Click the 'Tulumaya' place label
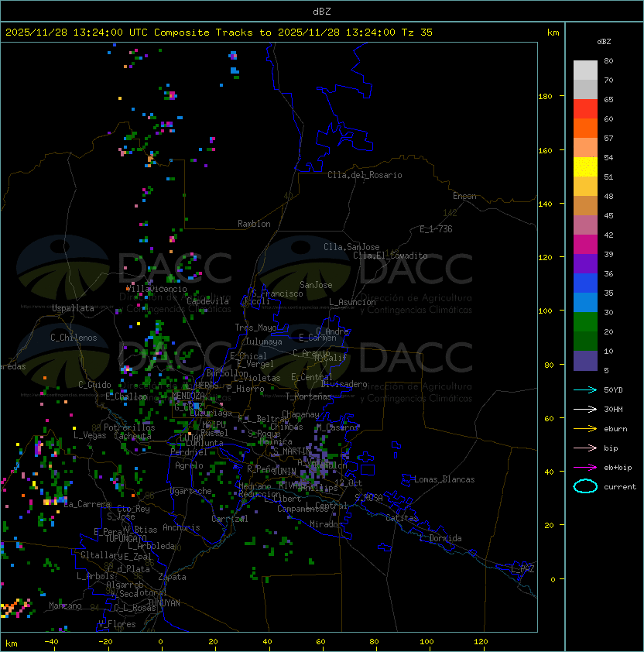The width and height of the screenshot is (644, 652). click(264, 341)
